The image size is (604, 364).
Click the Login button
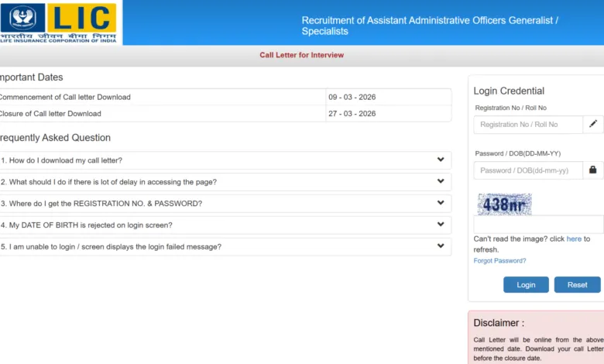click(x=526, y=285)
